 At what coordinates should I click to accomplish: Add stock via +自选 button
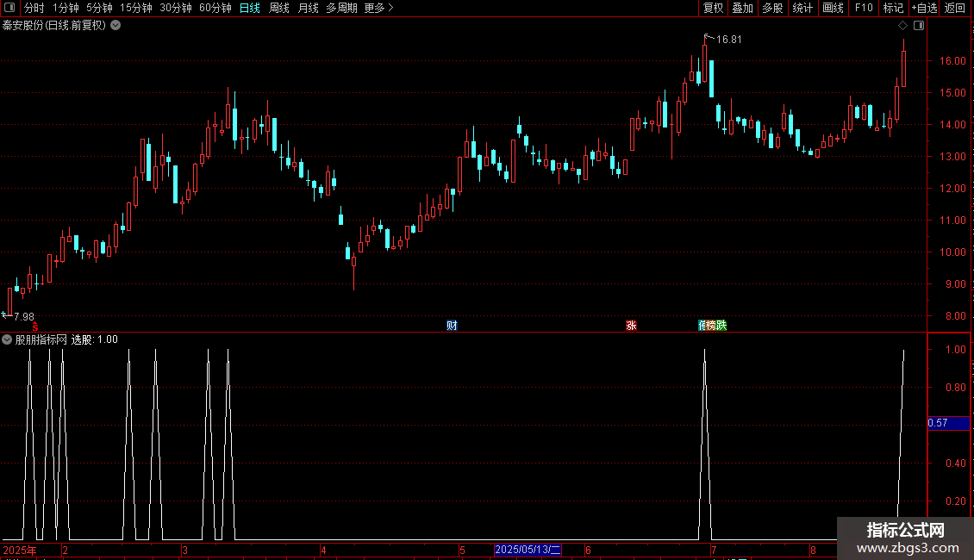coord(924,8)
